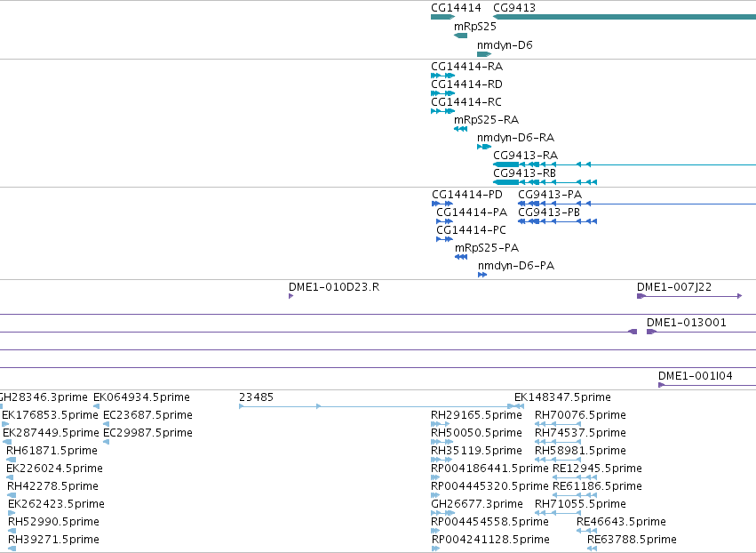The image size is (756, 553).
Task: Select EST RH58981.5prime
Action: [x=580, y=451]
